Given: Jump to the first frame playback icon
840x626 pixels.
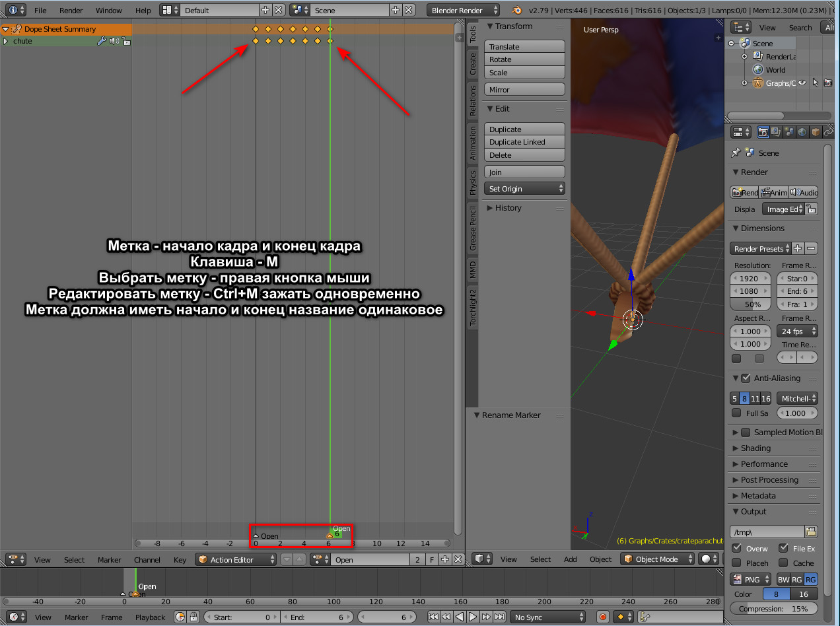Looking at the screenshot, I should coord(433,617).
